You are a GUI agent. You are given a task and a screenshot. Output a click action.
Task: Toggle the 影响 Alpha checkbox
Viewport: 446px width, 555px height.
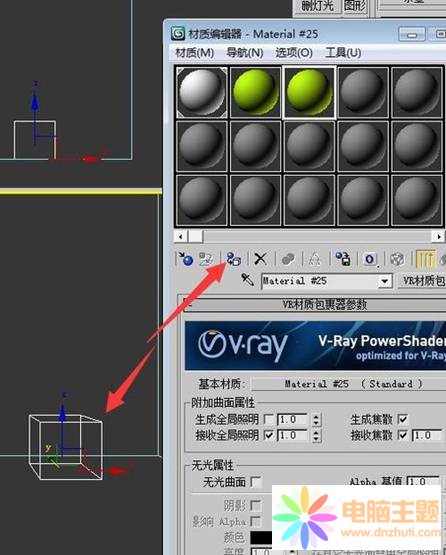(256, 521)
